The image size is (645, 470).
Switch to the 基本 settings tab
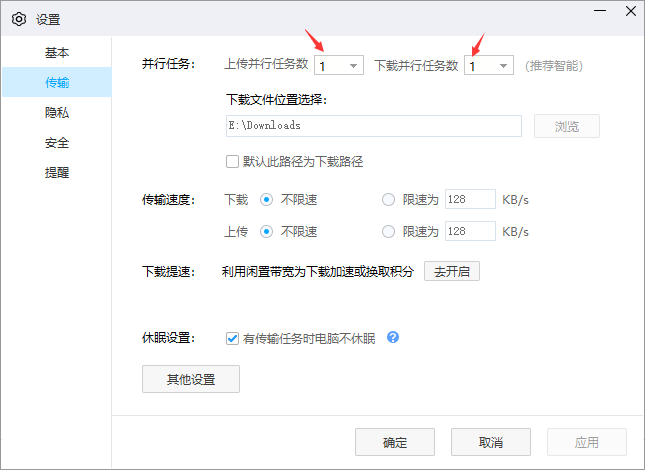click(57, 52)
